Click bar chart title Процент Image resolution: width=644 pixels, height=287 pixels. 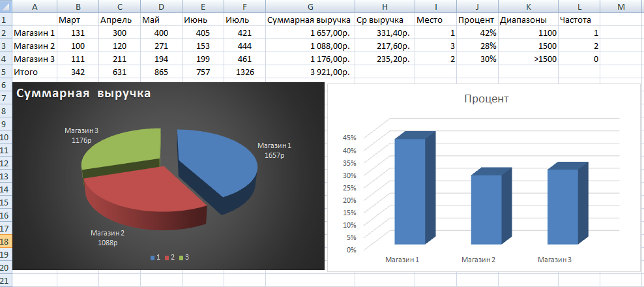click(486, 98)
